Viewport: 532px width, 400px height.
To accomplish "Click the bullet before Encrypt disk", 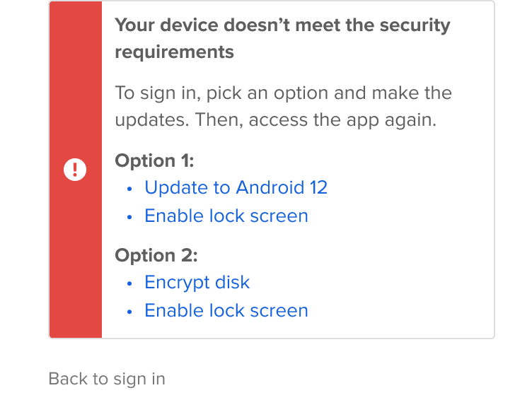I will click(x=129, y=283).
